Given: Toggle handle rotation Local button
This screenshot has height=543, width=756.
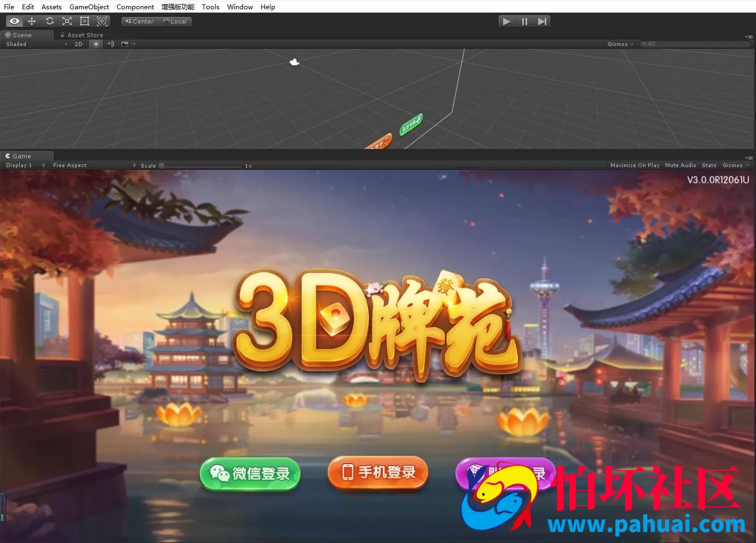Looking at the screenshot, I should [x=175, y=21].
